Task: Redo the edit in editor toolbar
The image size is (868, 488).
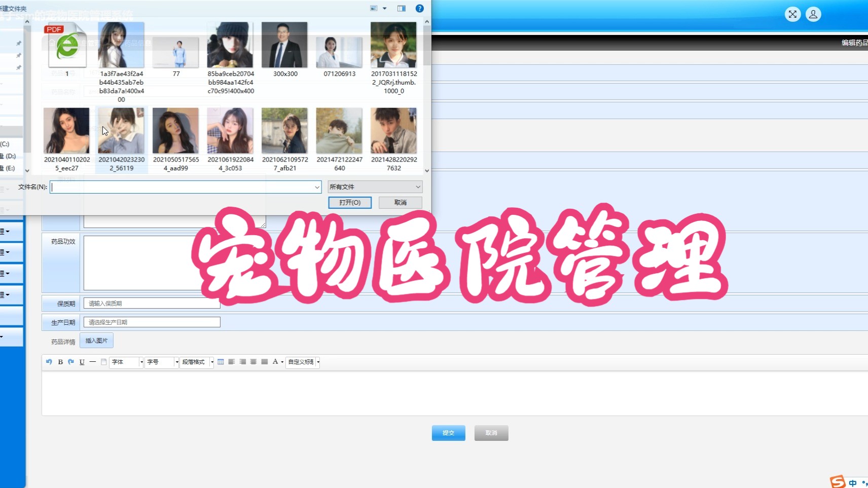Action: [x=71, y=362]
